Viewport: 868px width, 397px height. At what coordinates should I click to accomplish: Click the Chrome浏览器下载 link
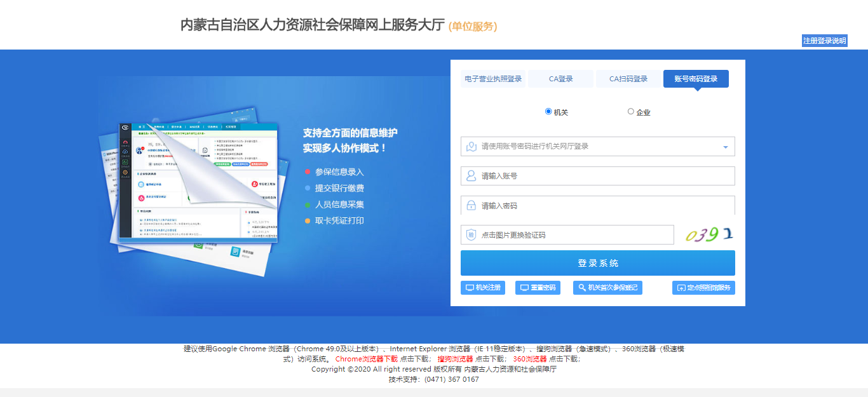point(367,359)
